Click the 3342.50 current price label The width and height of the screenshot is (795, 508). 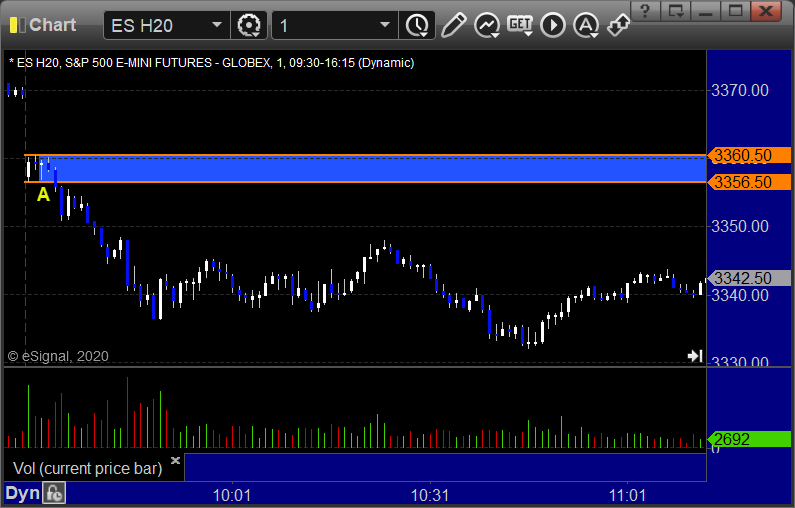pyautogui.click(x=749, y=278)
